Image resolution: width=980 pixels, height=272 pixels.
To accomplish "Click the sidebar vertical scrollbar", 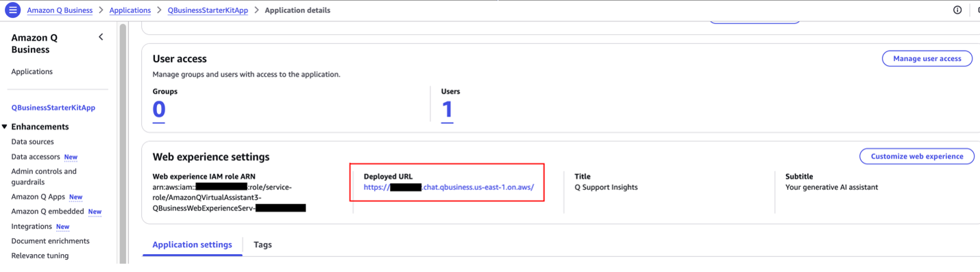I will pos(123,144).
